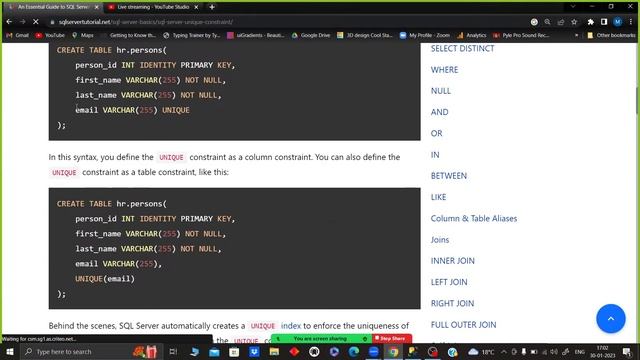This screenshot has width=640, height=360.
Task: Open Typing Trainer bookmark
Action: (191, 36)
